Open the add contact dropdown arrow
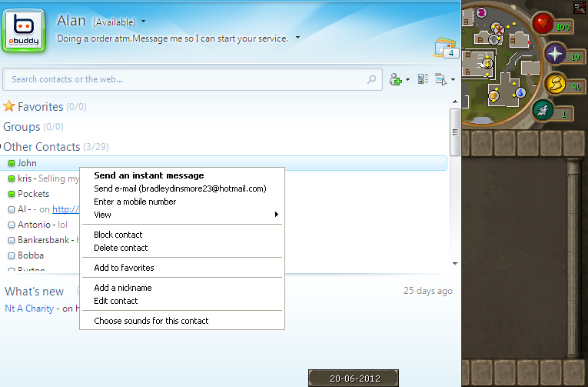 pyautogui.click(x=407, y=79)
